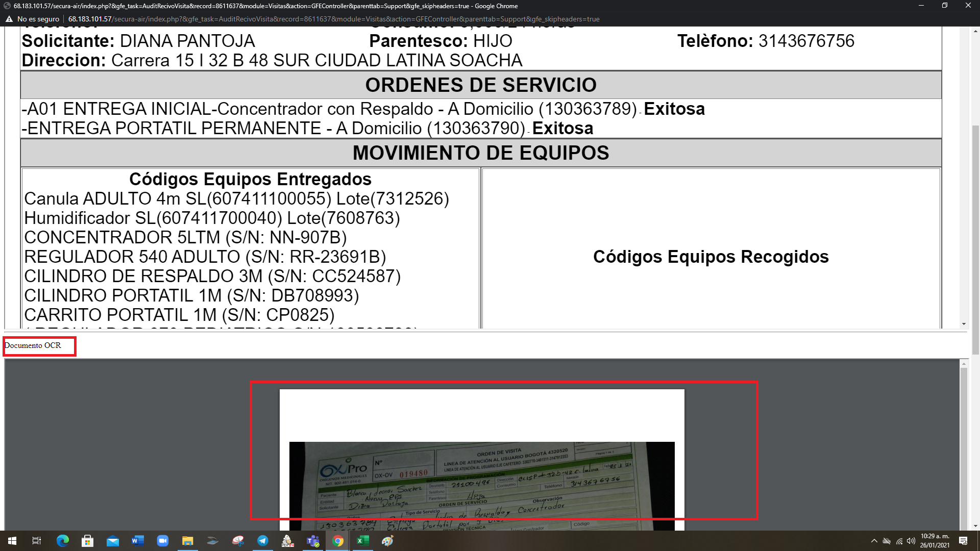
Task: Click the scanned order document thumbnail
Action: (482, 486)
